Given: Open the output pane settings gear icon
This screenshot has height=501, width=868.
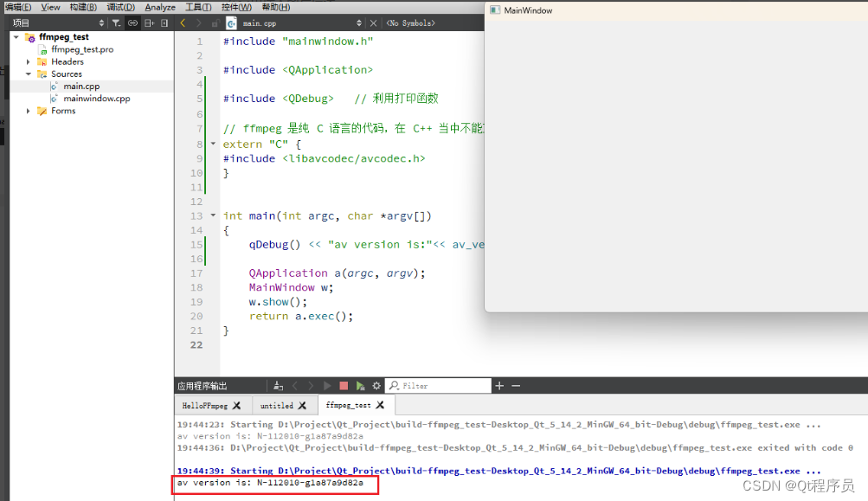Looking at the screenshot, I should [376, 386].
